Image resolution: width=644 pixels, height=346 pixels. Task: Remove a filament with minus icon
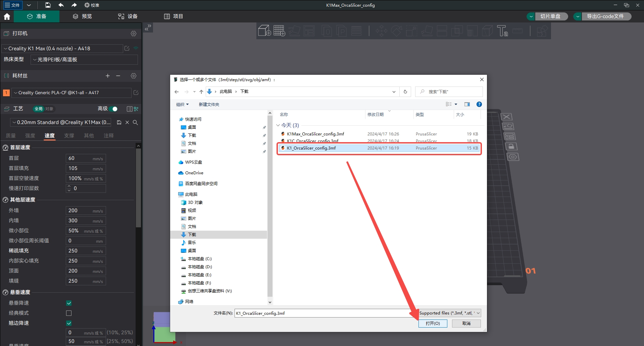(118, 76)
